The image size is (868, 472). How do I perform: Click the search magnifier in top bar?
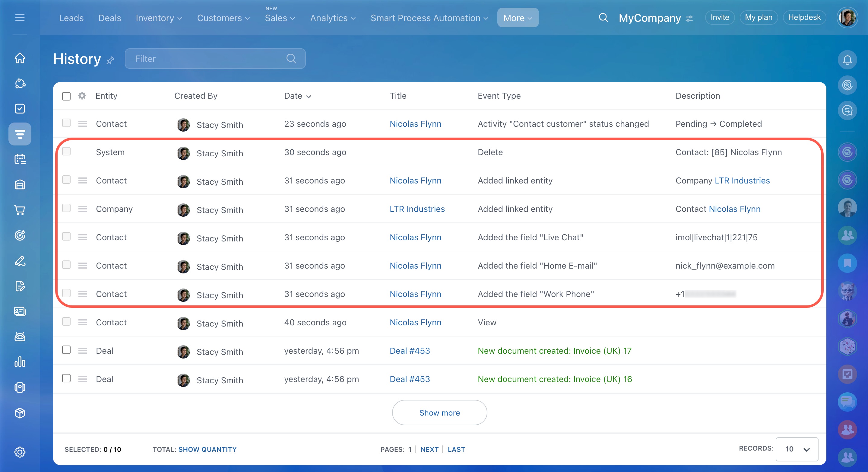pos(603,18)
